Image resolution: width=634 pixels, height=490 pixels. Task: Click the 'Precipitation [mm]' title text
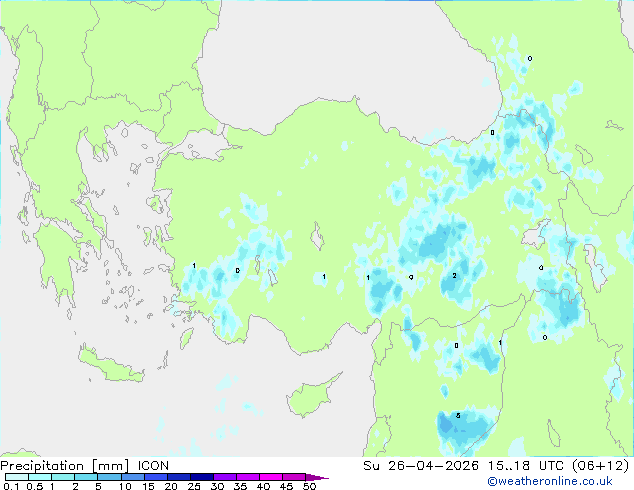click(65, 466)
